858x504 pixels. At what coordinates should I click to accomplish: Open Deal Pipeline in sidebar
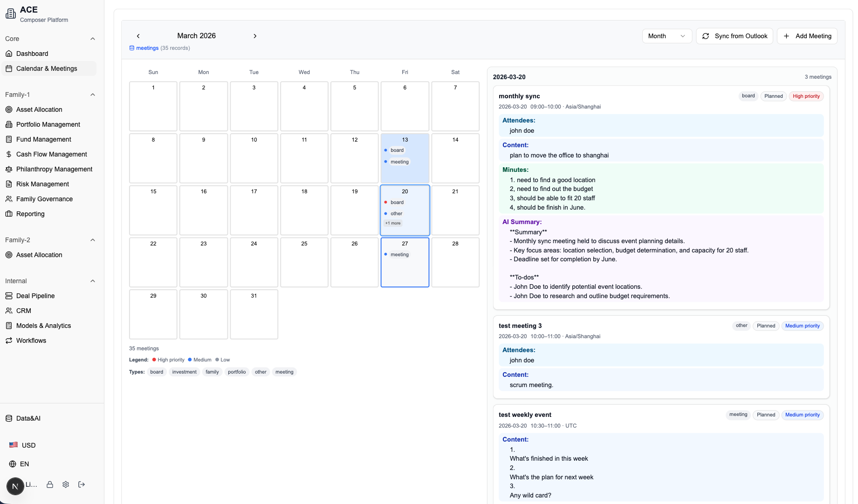(35, 296)
